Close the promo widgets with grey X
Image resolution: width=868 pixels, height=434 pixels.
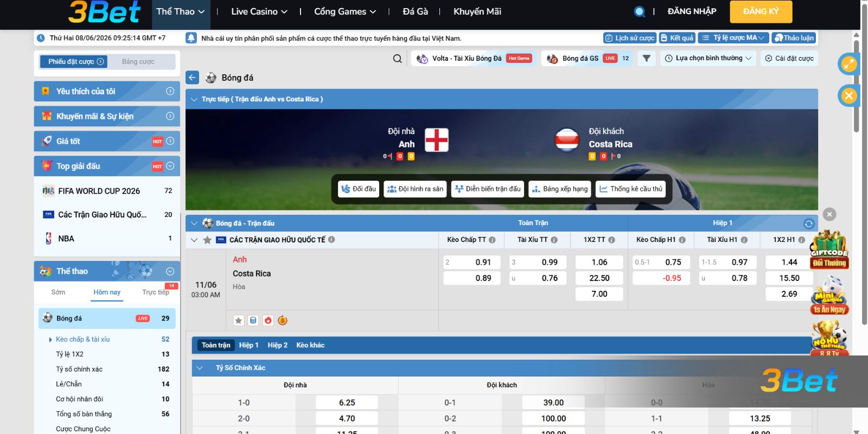click(829, 214)
